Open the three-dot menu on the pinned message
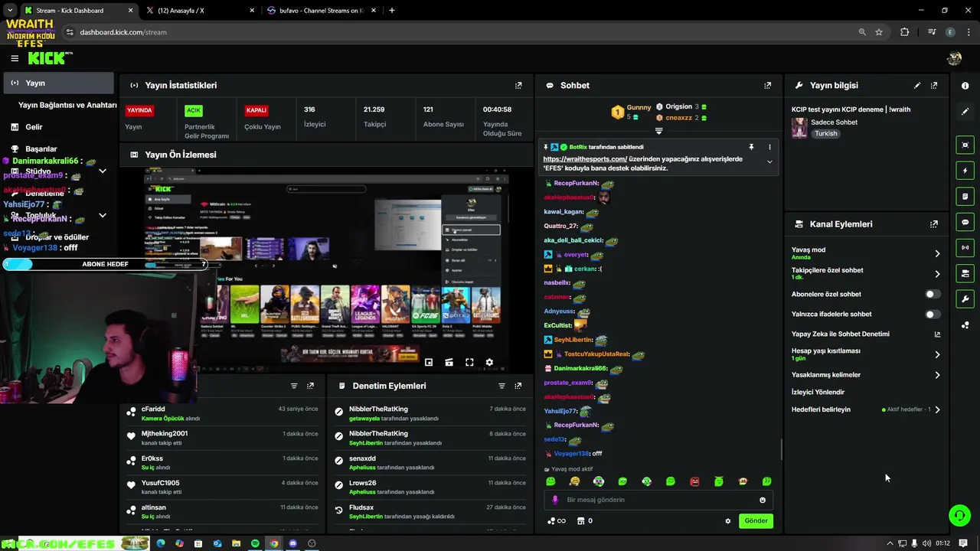This screenshot has width=980, height=551. 769,147
